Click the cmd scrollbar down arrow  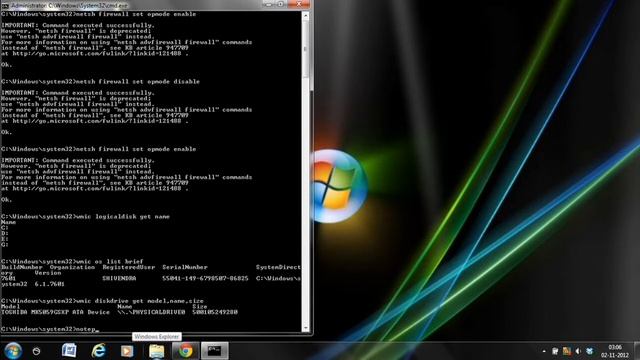coord(305,328)
